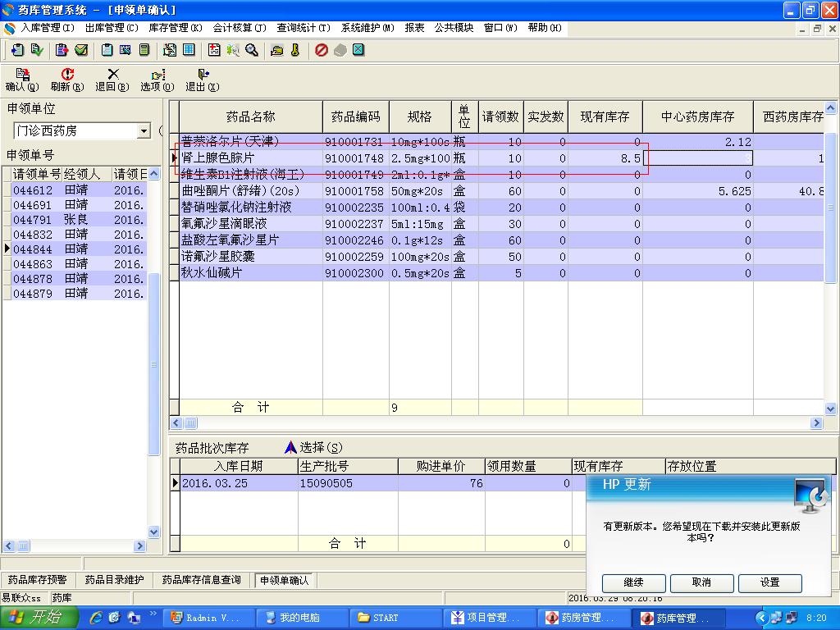Click the magnifying glass search icon

click(x=252, y=50)
